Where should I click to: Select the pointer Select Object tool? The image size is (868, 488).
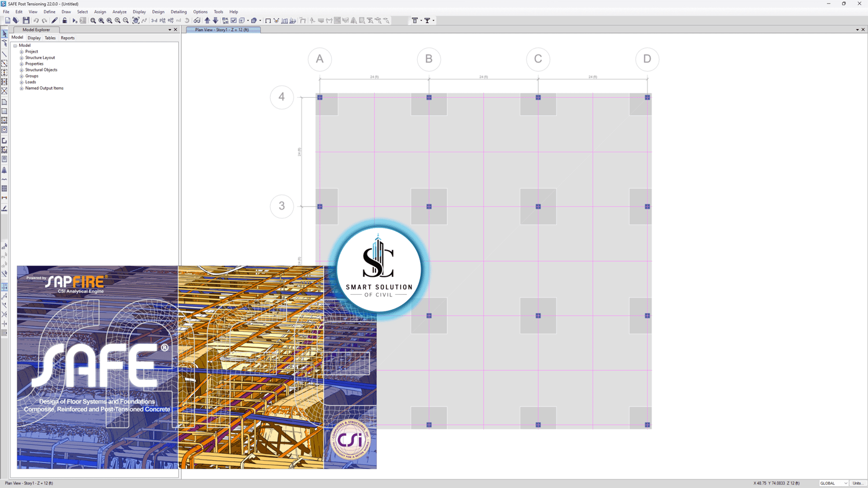tap(5, 34)
